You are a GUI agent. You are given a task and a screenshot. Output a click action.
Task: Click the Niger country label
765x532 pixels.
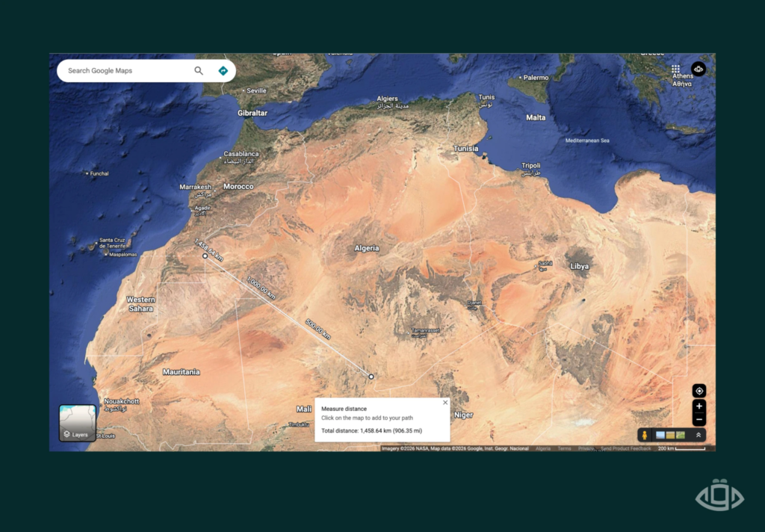tap(463, 415)
